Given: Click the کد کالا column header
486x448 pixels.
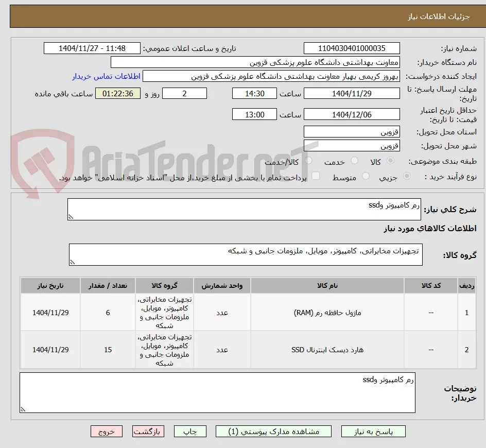Looking at the screenshot, I should click(x=431, y=286).
